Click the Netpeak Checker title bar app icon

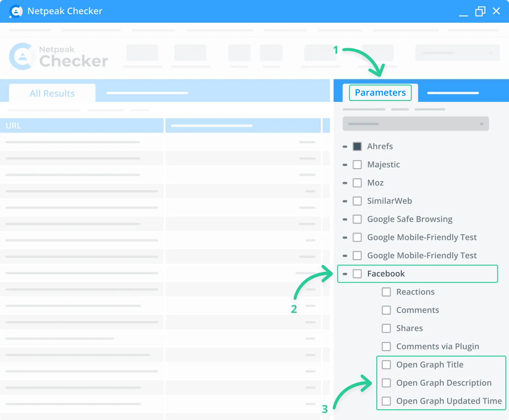click(16, 11)
